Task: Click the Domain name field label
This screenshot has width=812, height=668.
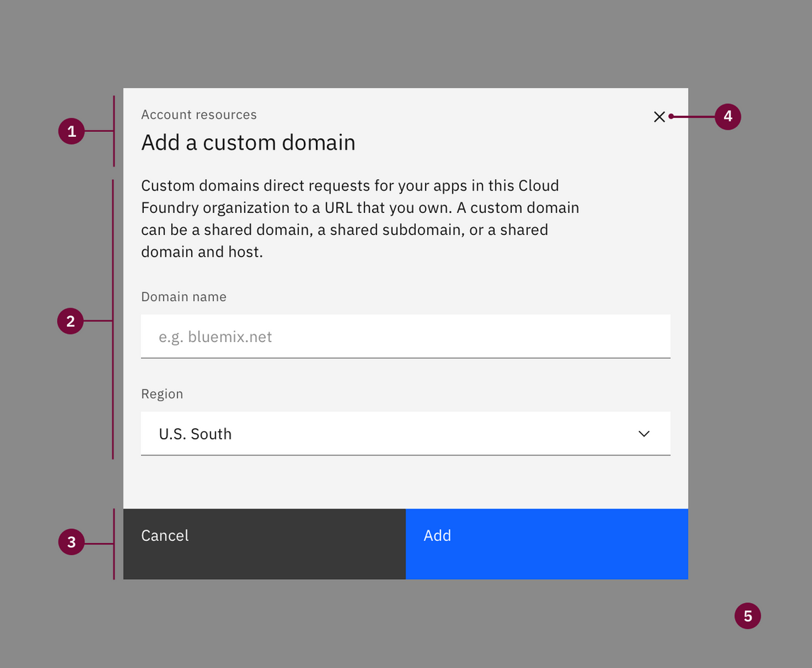Action: pos(183,297)
